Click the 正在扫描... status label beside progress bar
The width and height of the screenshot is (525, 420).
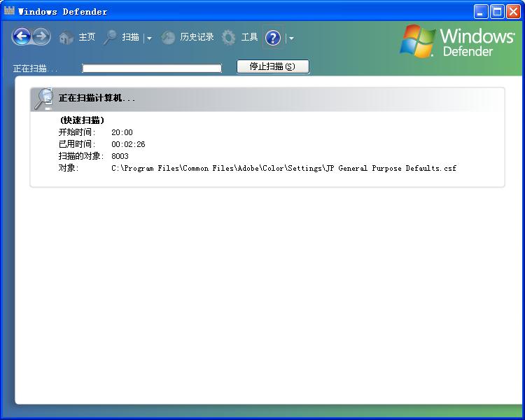click(x=35, y=69)
